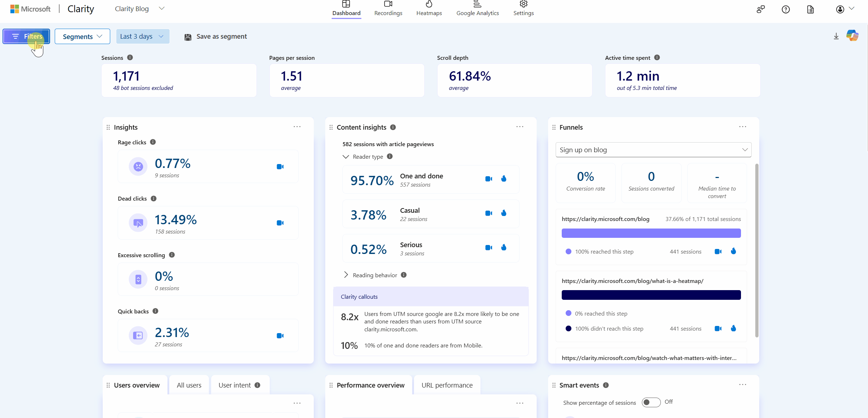Click the Google Analytics integration icon
Viewport: 868px width, 418px height.
click(x=477, y=8)
